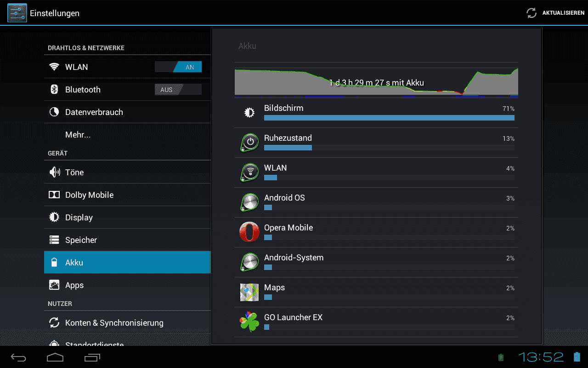Click the Android OS icon
The height and width of the screenshot is (368, 588).
249,202
